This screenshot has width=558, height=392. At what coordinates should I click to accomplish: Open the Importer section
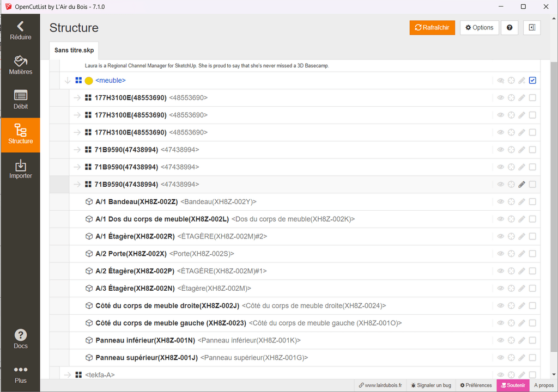click(20, 169)
